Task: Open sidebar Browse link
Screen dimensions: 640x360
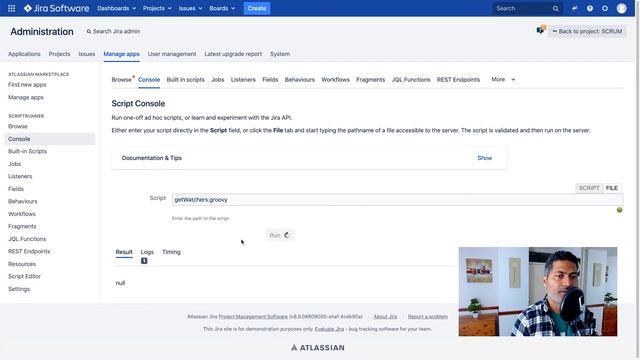Action: 18,126
